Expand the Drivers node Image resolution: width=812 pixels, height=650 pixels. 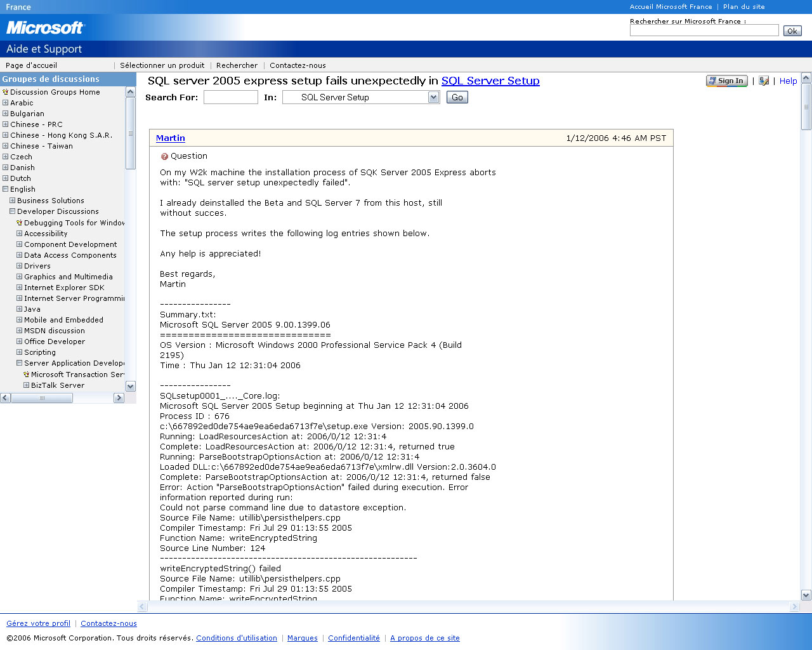click(x=19, y=266)
